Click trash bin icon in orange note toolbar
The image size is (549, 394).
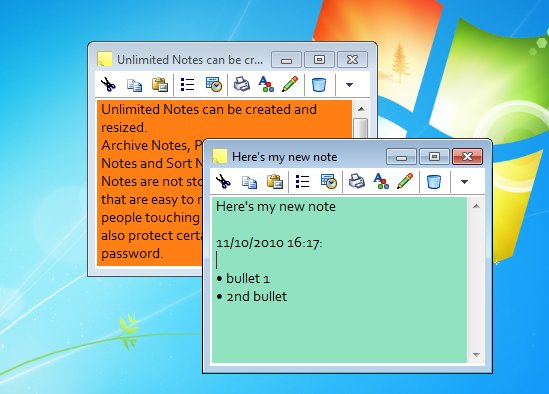(319, 85)
